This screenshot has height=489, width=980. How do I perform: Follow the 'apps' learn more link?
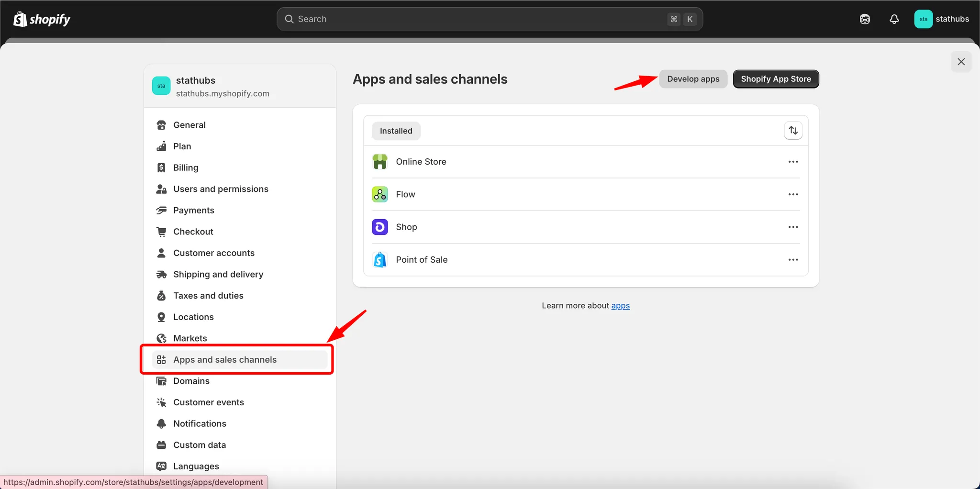620,306
